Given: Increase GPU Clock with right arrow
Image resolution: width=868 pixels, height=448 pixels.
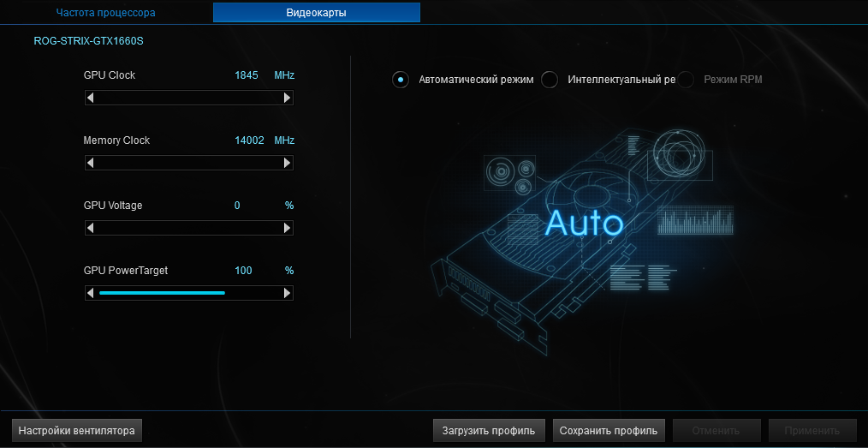Looking at the screenshot, I should [288, 98].
